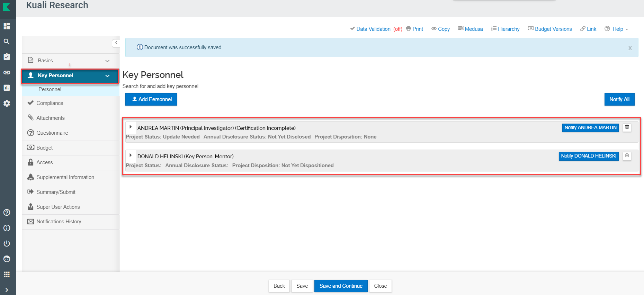The width and height of the screenshot is (644, 295).
Task: Click Add Personnel button
Action: click(151, 99)
